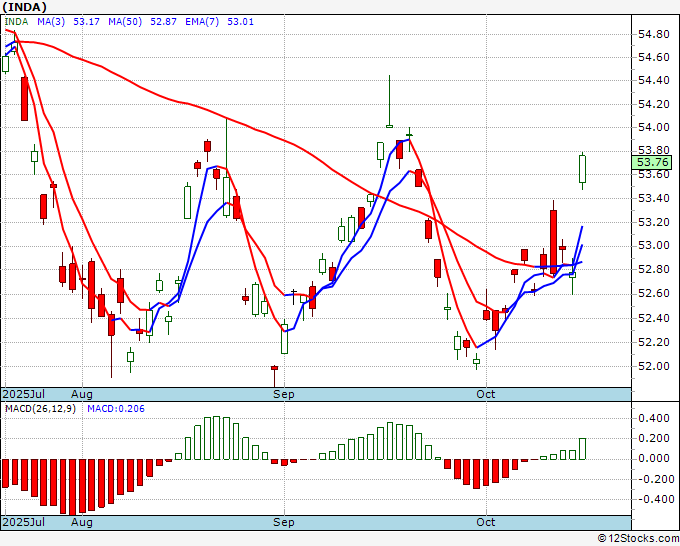The height and width of the screenshot is (546, 680).
Task: Click the 52.40 price axis label
Action: click(x=654, y=318)
